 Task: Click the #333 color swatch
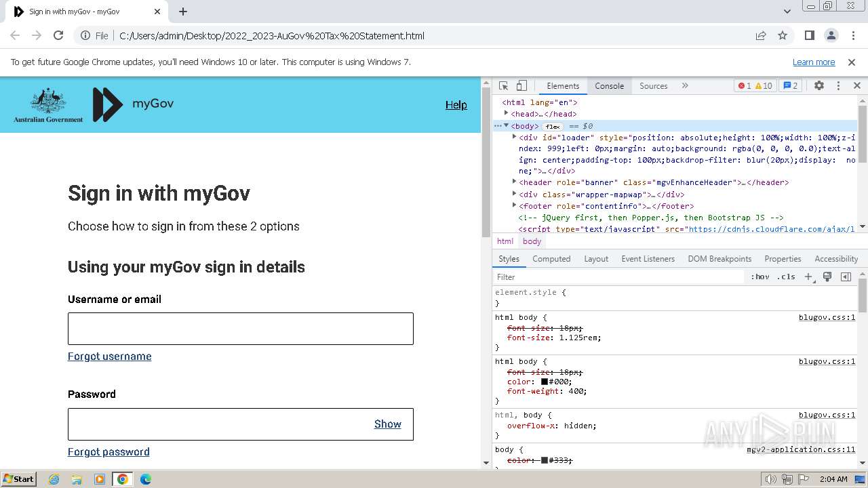click(x=544, y=460)
